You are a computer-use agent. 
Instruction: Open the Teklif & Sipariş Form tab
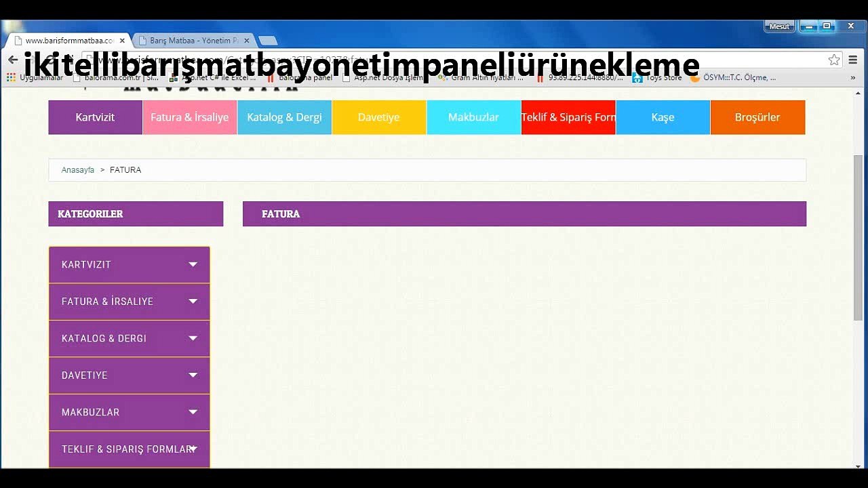tap(568, 117)
